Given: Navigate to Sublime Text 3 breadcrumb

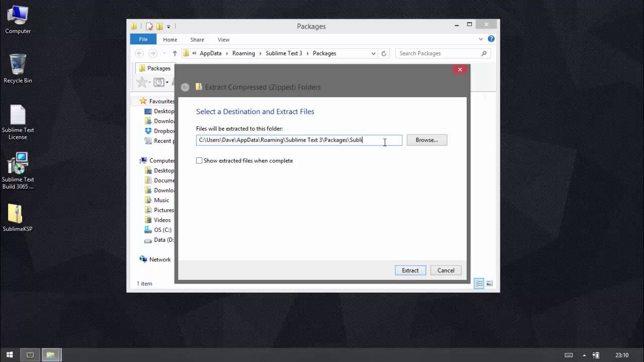Looking at the screenshot, I should click(284, 53).
